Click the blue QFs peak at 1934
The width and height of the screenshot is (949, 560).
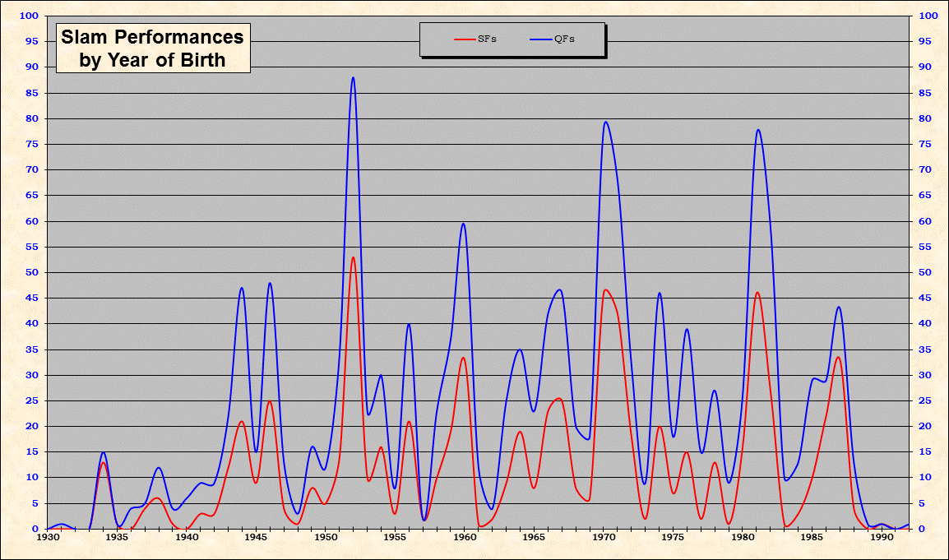[103, 452]
